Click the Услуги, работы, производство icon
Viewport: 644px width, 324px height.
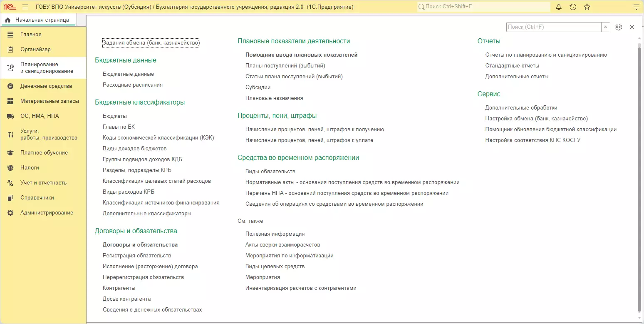(x=10, y=135)
